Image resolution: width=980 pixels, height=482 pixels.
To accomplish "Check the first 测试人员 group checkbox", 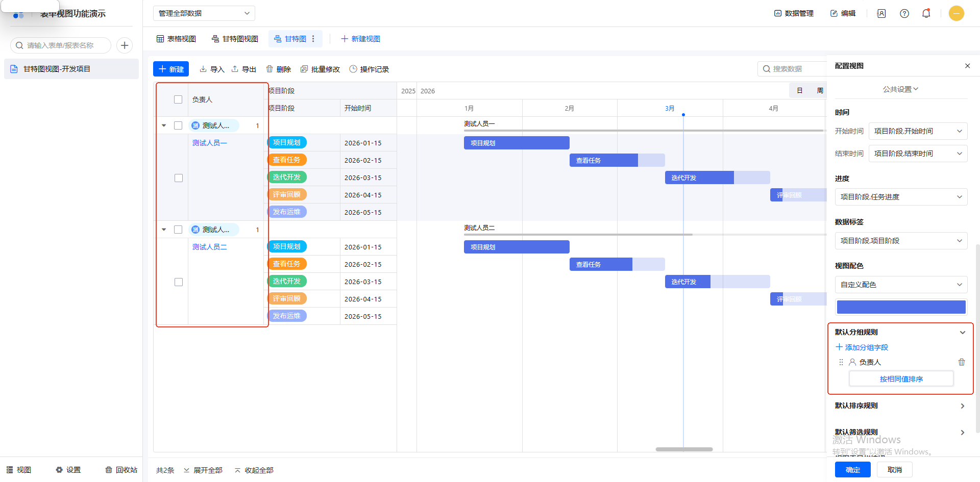I will (x=178, y=125).
